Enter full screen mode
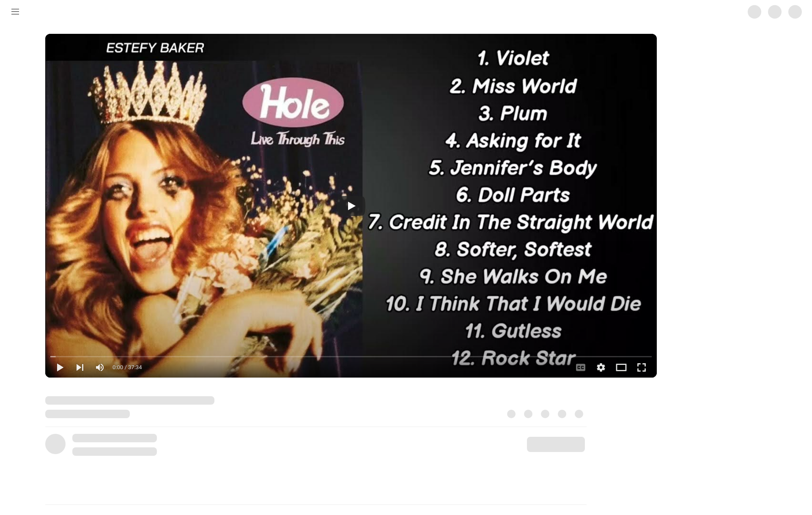Viewport: 812px width, 515px height. coord(642,367)
